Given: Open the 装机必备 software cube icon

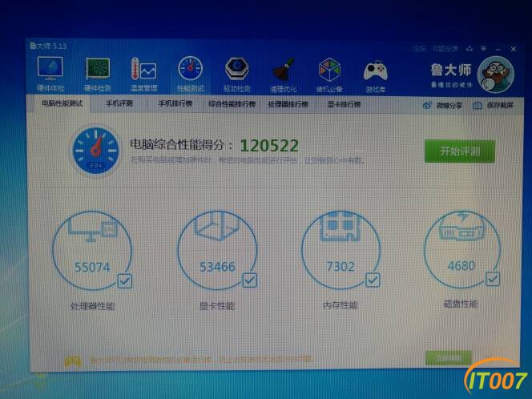Looking at the screenshot, I should tap(329, 70).
